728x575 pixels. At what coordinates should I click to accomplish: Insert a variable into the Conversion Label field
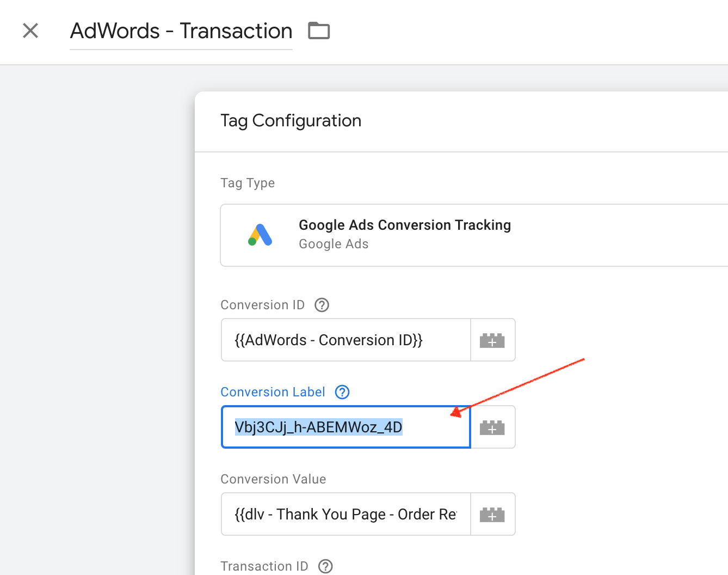pos(492,427)
